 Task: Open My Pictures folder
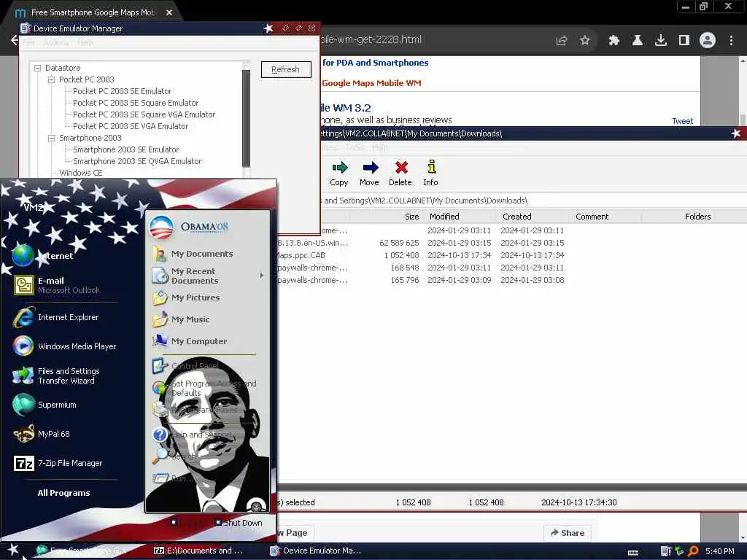tap(186, 297)
